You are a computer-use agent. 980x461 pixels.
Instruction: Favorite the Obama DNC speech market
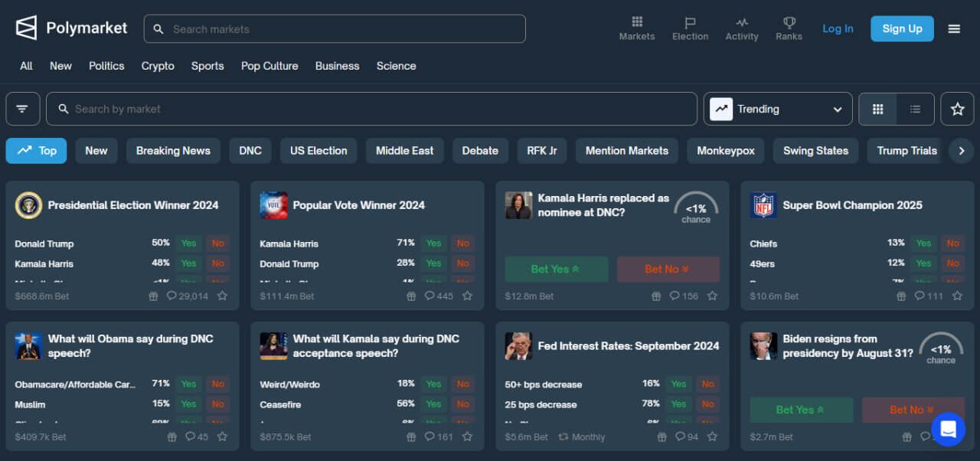222,436
